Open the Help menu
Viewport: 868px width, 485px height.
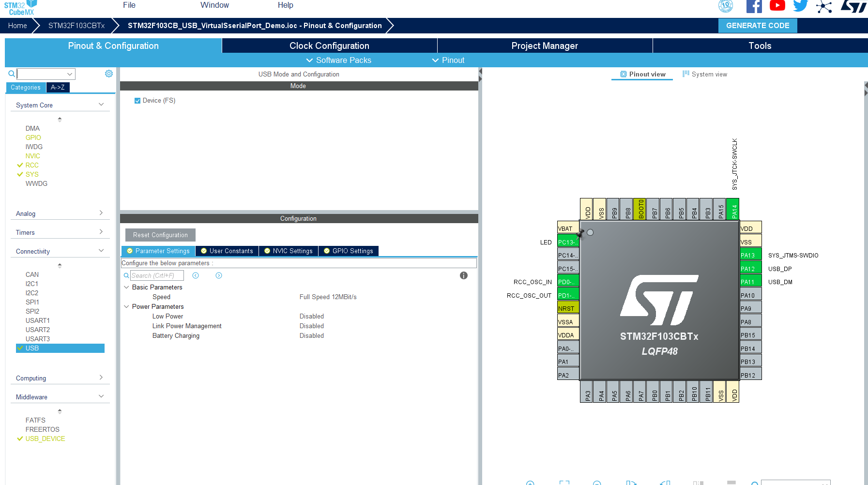(285, 5)
